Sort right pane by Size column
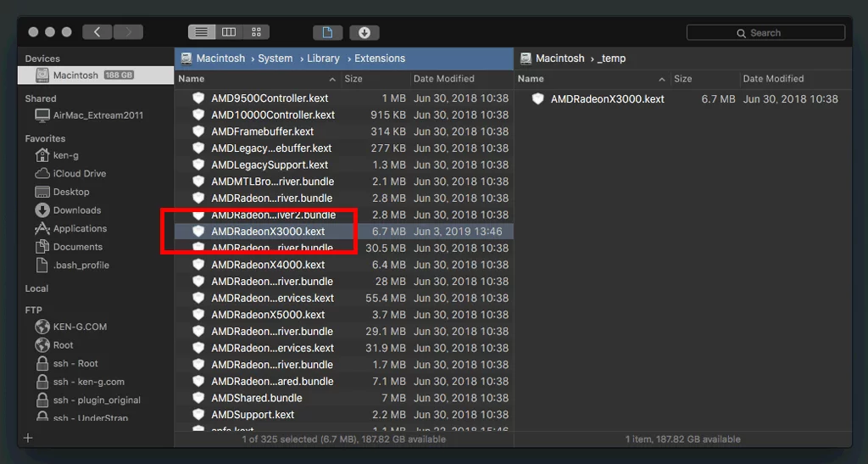 [x=704, y=79]
